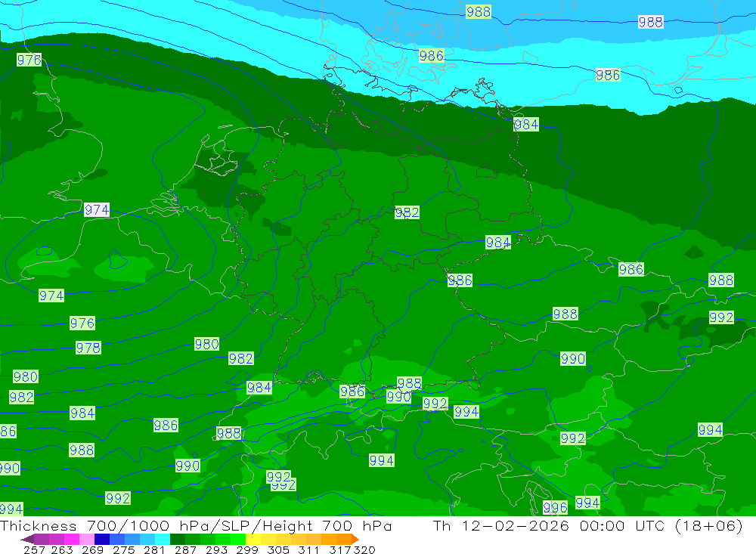Click the 311 legend value
The image size is (756, 554).
[308, 549]
